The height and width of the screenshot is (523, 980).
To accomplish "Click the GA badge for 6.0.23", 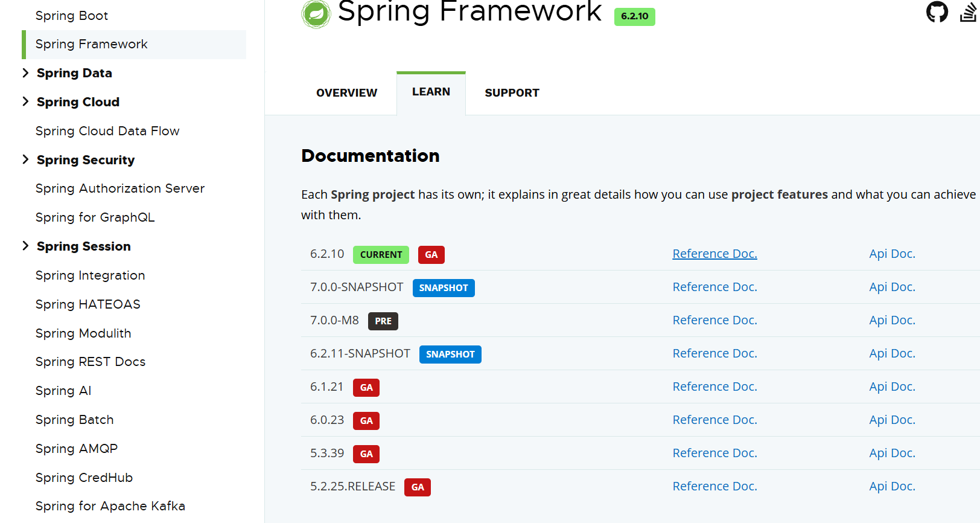I will [366, 421].
